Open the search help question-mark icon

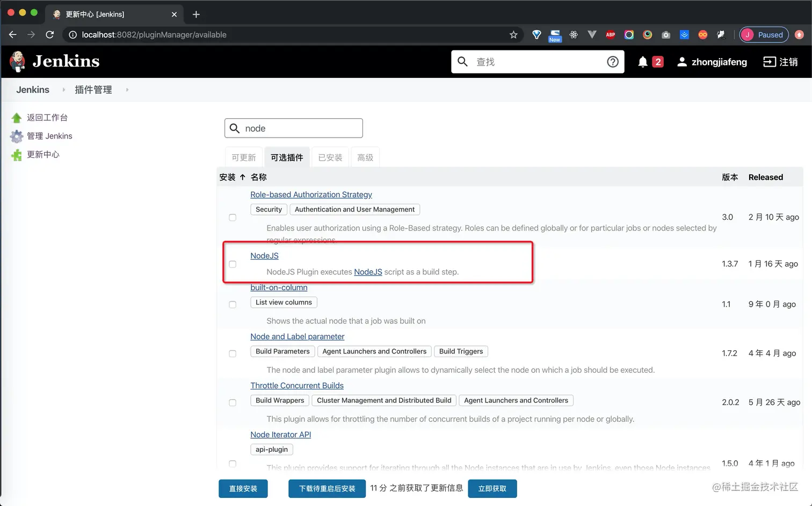[612, 62]
